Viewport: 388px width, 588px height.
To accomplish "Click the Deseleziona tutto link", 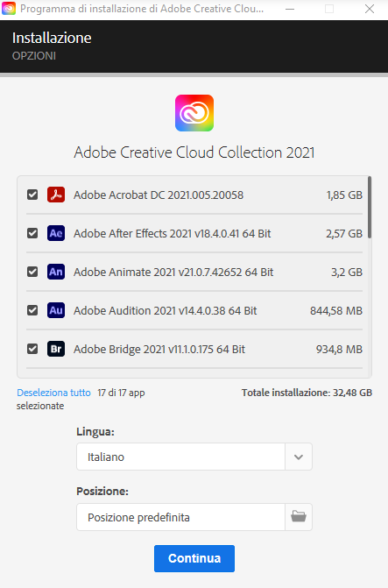I will pos(53,393).
